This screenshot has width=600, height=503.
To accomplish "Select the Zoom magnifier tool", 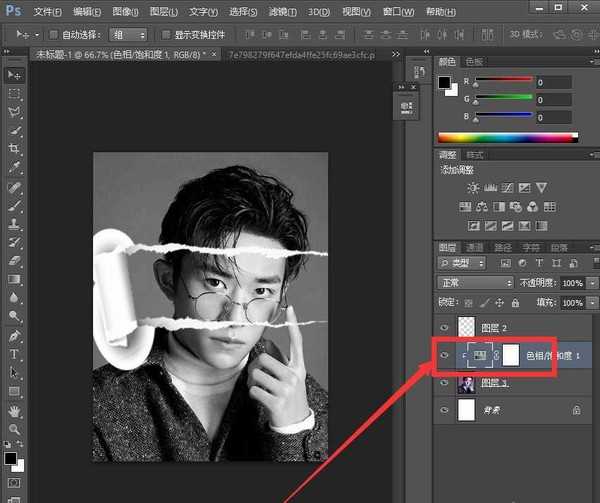I will tap(14, 430).
